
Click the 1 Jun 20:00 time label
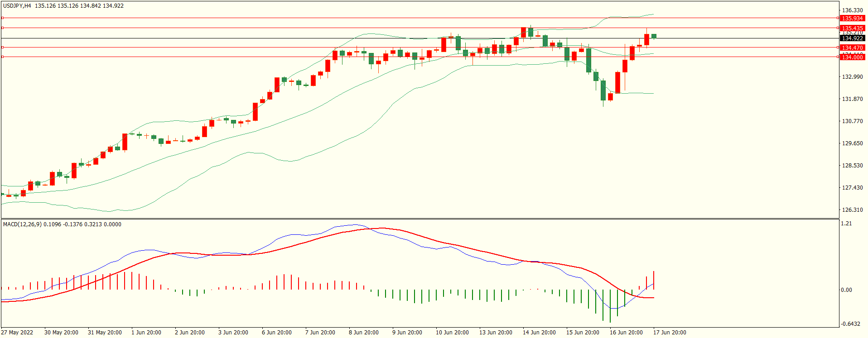(x=146, y=333)
